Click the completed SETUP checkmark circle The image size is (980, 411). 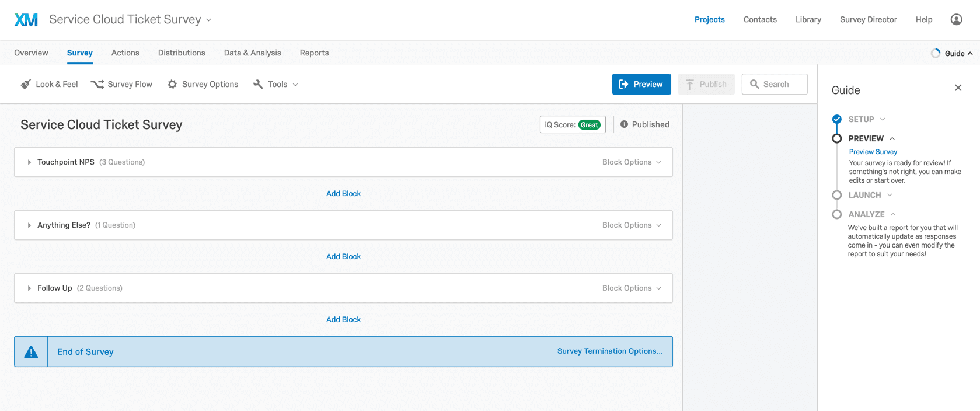(837, 119)
